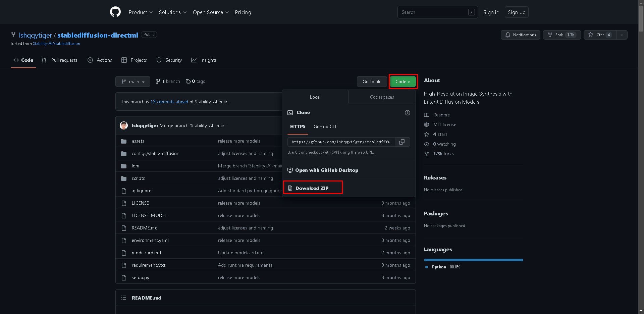View the 4 stars link
Image resolution: width=644 pixels, height=314 pixels.
436,135
